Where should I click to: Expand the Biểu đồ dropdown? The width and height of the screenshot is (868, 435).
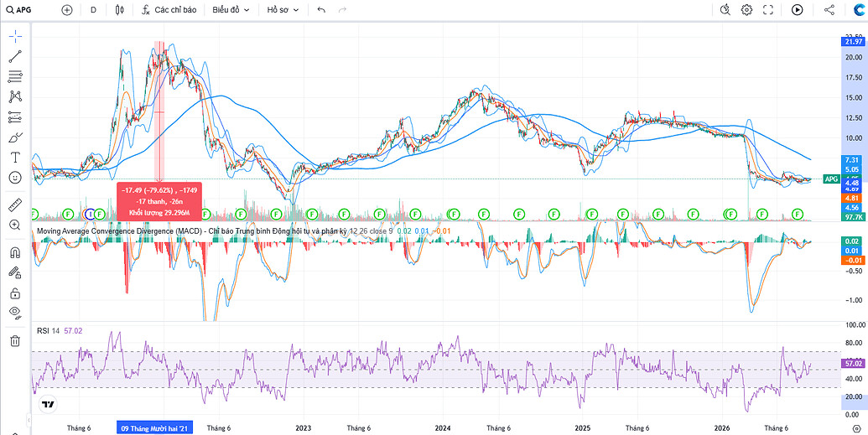(x=231, y=9)
